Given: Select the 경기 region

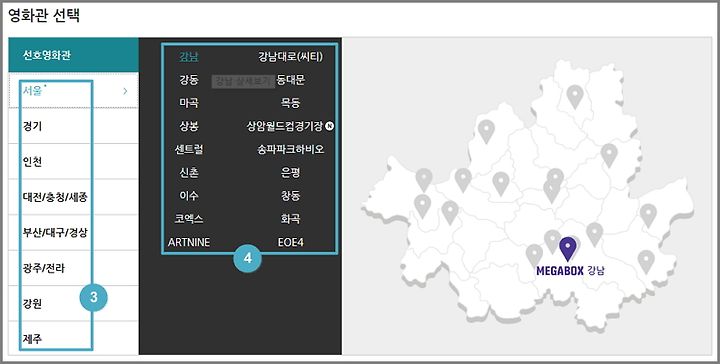Looking at the screenshot, I should tap(73, 126).
